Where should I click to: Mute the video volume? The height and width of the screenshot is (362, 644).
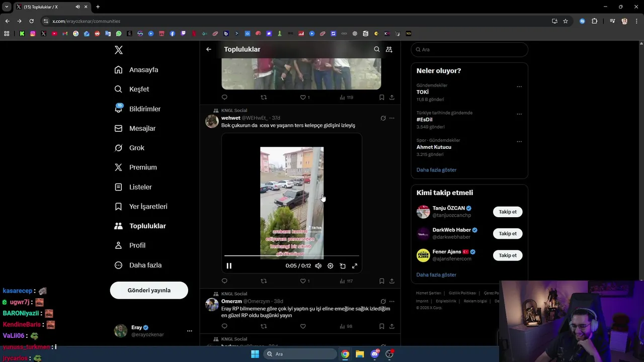[x=318, y=266]
